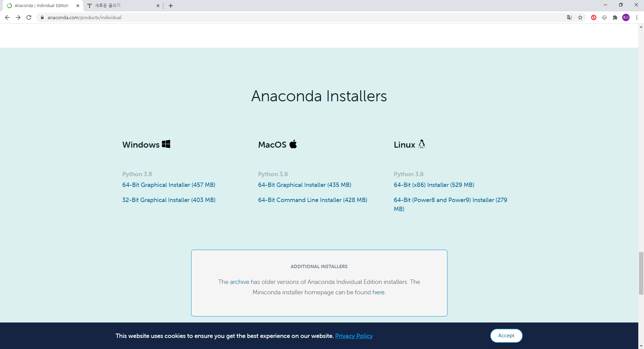Click the Apple logo beside MacOS
The image size is (644, 349).
[x=293, y=144]
